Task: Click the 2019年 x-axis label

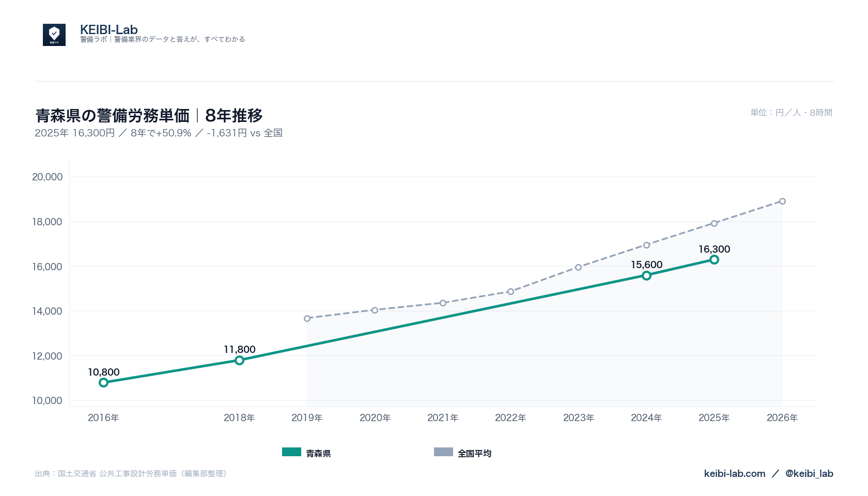Action: pyautogui.click(x=307, y=417)
